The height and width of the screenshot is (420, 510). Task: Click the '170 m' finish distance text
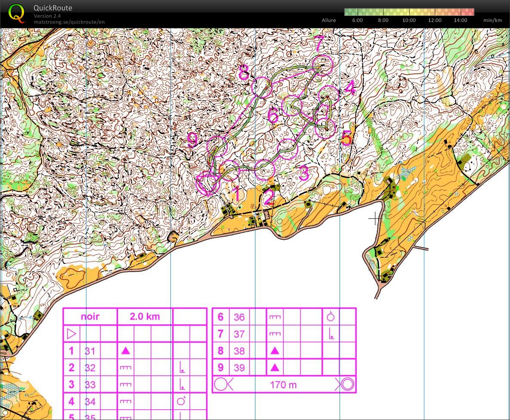click(x=283, y=384)
